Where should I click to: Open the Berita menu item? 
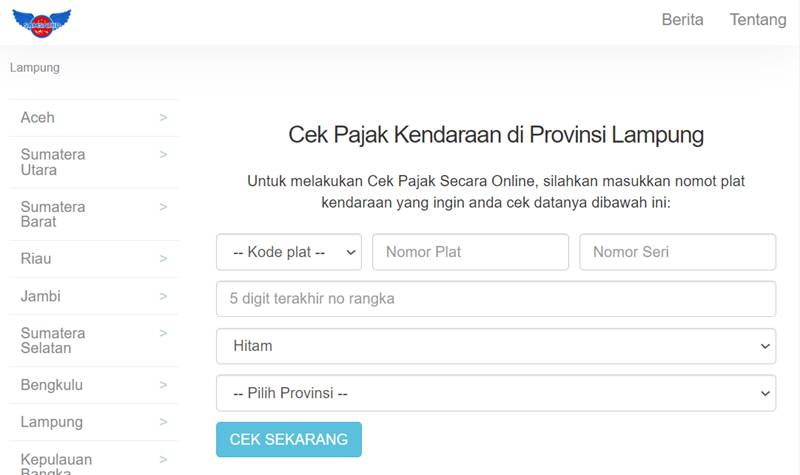click(x=682, y=19)
